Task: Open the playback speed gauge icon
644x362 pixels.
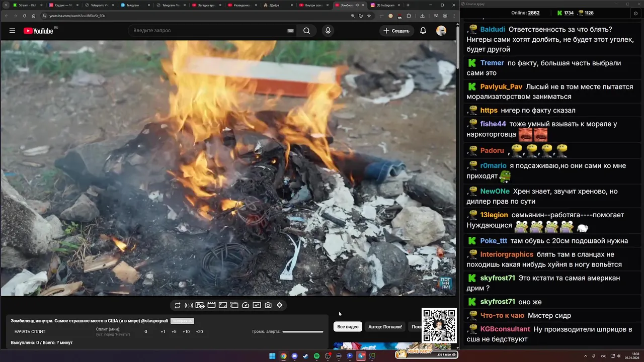Action: 246,305
